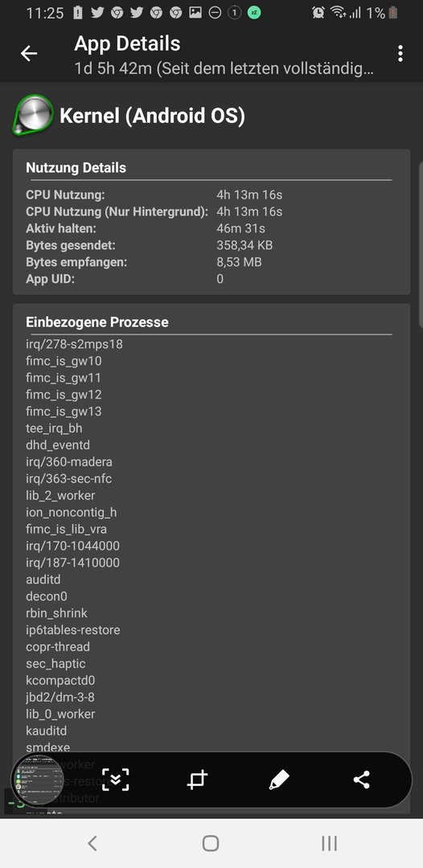Tap the ip6tables-restore process entry
The image size is (423, 868).
[72, 630]
